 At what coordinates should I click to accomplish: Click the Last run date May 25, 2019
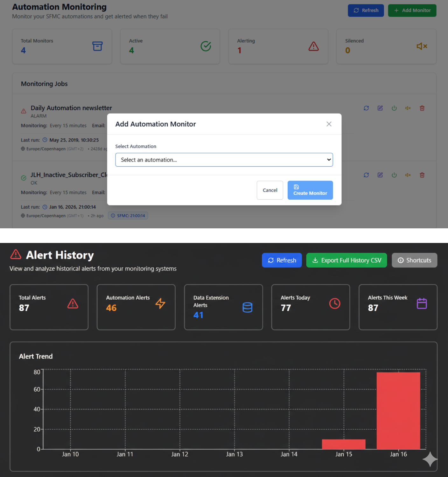coord(74,140)
